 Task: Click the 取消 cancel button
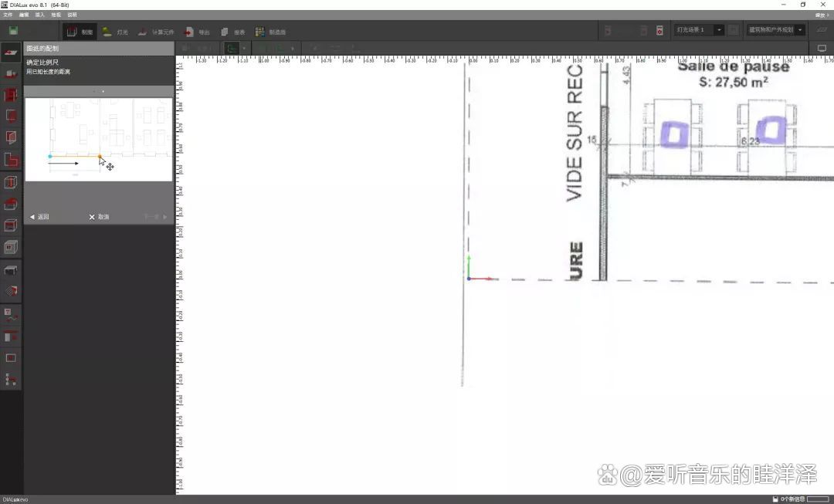[99, 217]
